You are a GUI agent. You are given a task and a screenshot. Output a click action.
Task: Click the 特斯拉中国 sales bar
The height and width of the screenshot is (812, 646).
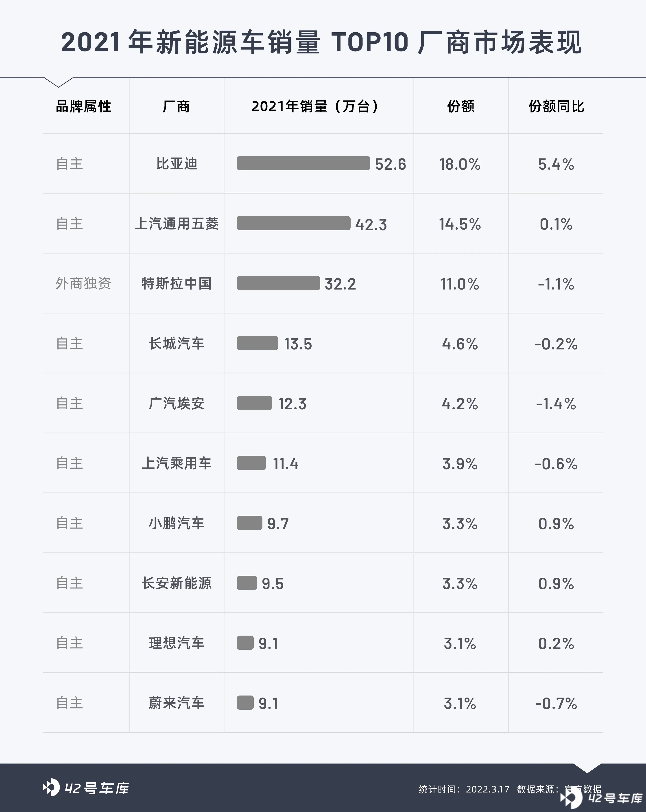[x=279, y=283]
